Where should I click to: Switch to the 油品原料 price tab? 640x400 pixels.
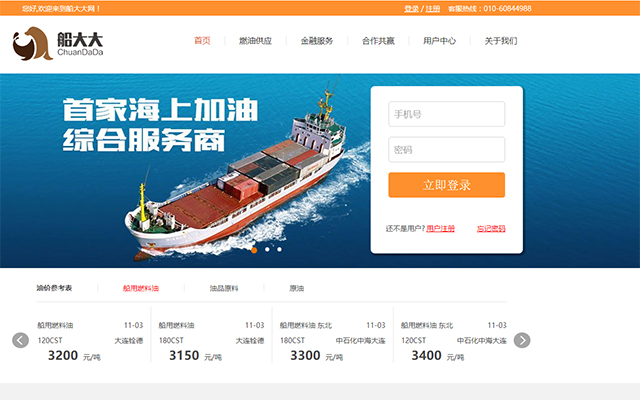click(x=224, y=288)
